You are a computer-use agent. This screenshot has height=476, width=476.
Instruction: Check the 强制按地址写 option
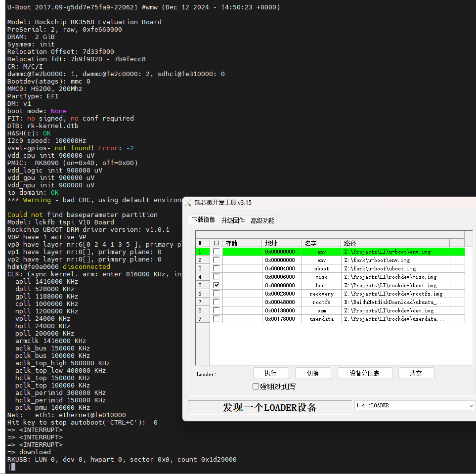point(256,387)
